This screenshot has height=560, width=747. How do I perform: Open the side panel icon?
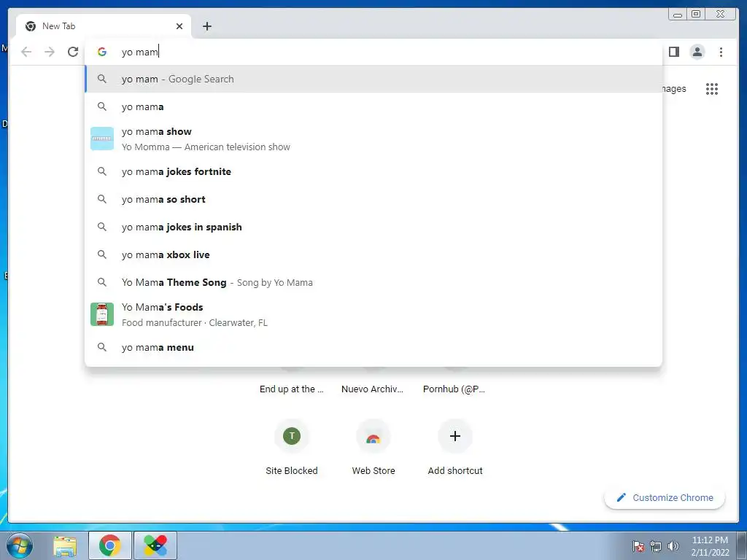click(673, 52)
